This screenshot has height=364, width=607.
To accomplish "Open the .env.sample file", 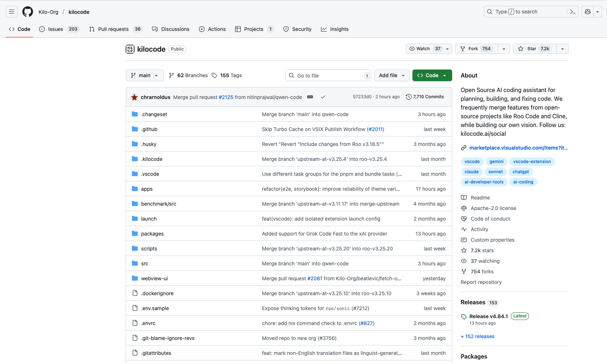I will pos(155,308).
